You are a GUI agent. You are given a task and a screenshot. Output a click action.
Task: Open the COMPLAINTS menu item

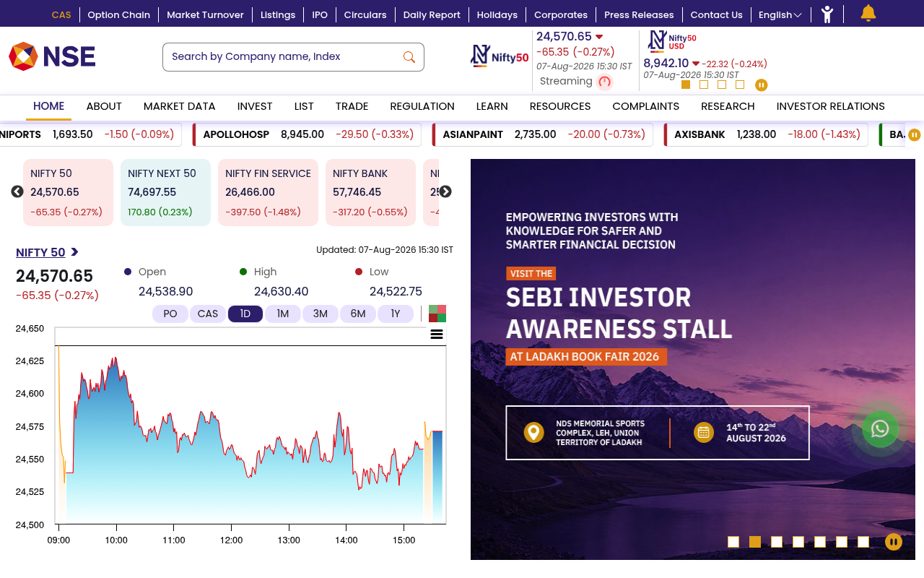click(x=646, y=106)
